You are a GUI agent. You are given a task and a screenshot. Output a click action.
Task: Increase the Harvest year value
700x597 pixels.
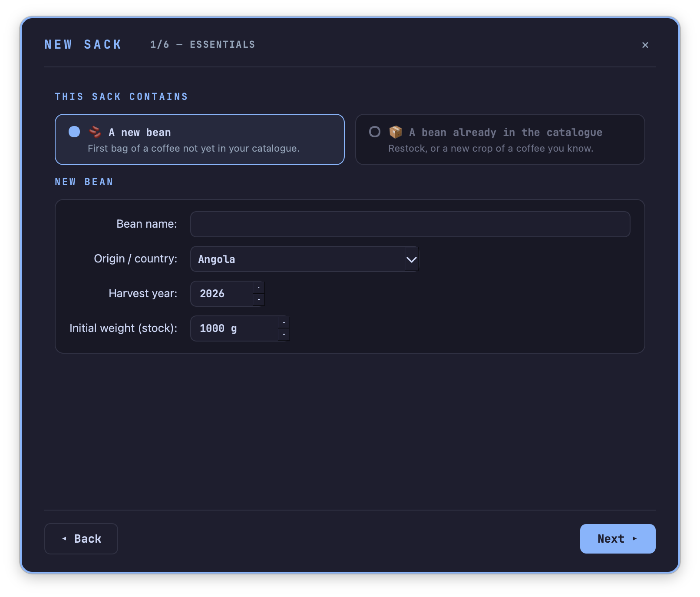click(x=259, y=288)
